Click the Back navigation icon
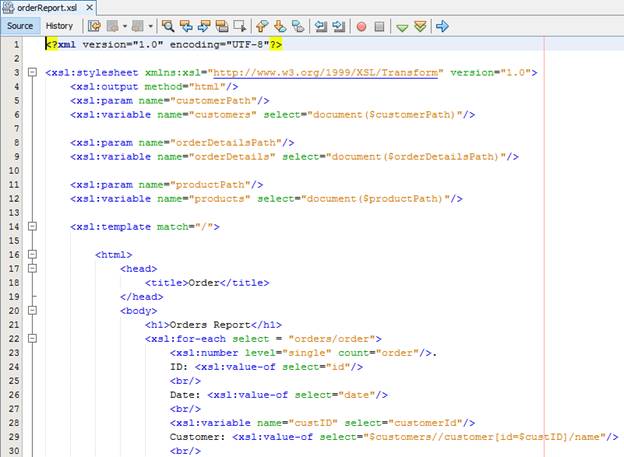Image resolution: width=624 pixels, height=457 pixels. click(113, 26)
